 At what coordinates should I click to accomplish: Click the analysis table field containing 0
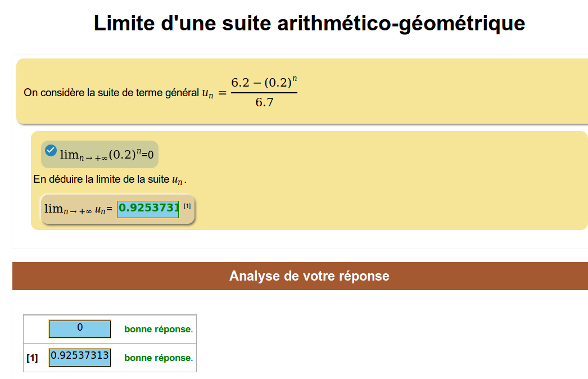coord(80,328)
